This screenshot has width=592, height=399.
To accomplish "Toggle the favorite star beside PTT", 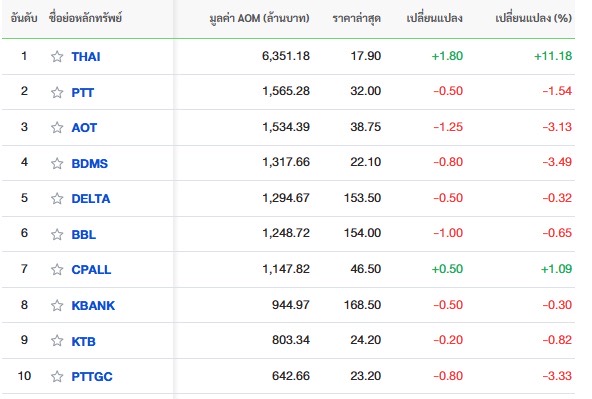I will point(57,92).
